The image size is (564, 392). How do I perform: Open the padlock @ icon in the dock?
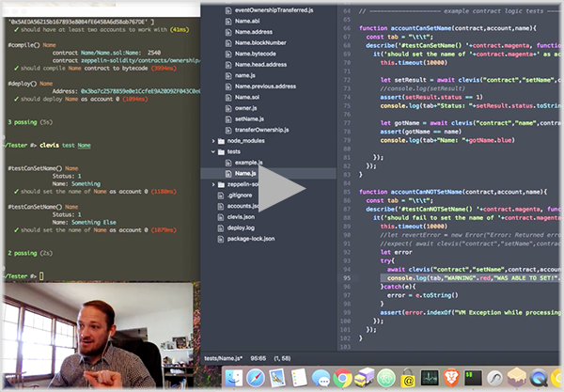click(x=408, y=378)
